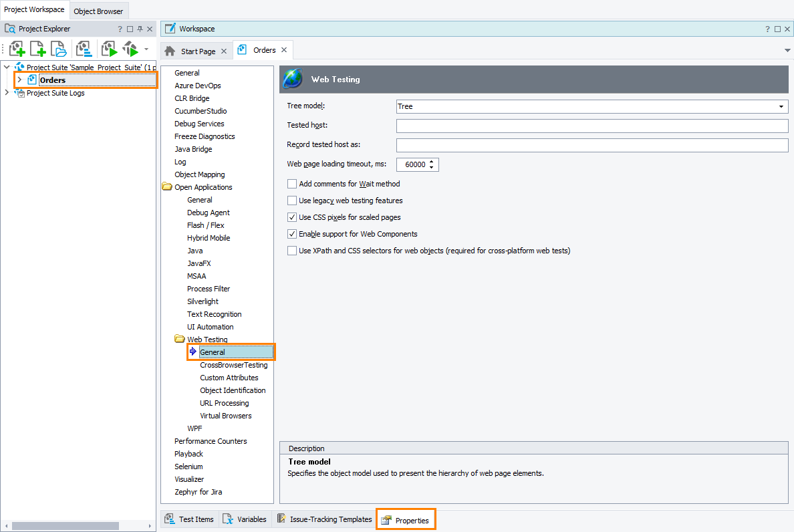Collapse the Web Testing folder
Image resolution: width=794 pixels, height=532 pixels.
pyautogui.click(x=180, y=339)
